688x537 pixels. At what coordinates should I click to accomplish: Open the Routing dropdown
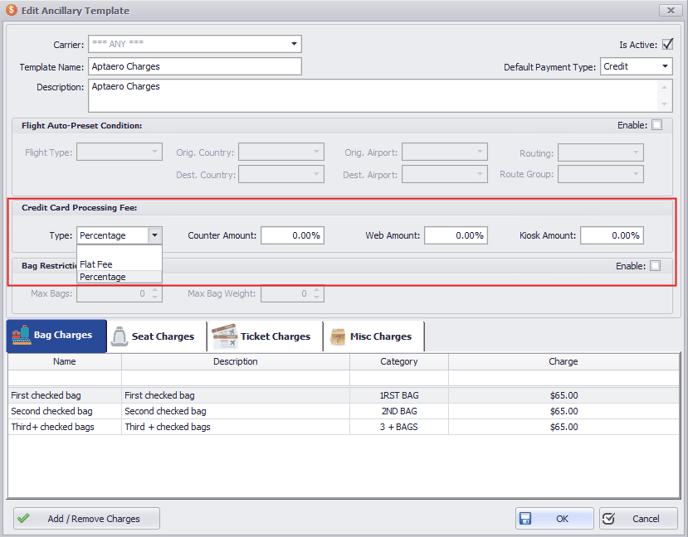click(x=636, y=152)
